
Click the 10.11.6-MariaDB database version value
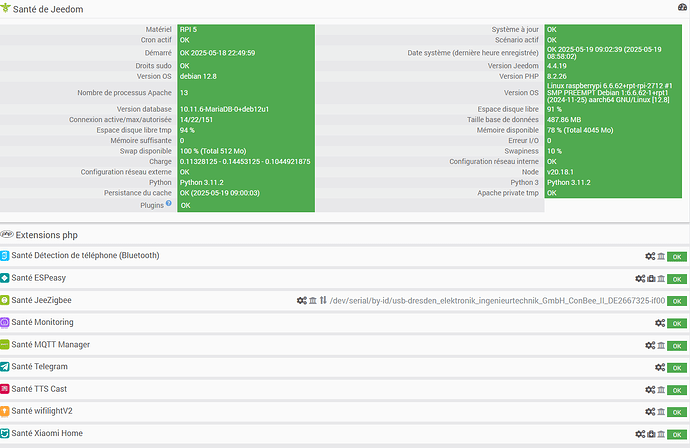[x=224, y=109]
